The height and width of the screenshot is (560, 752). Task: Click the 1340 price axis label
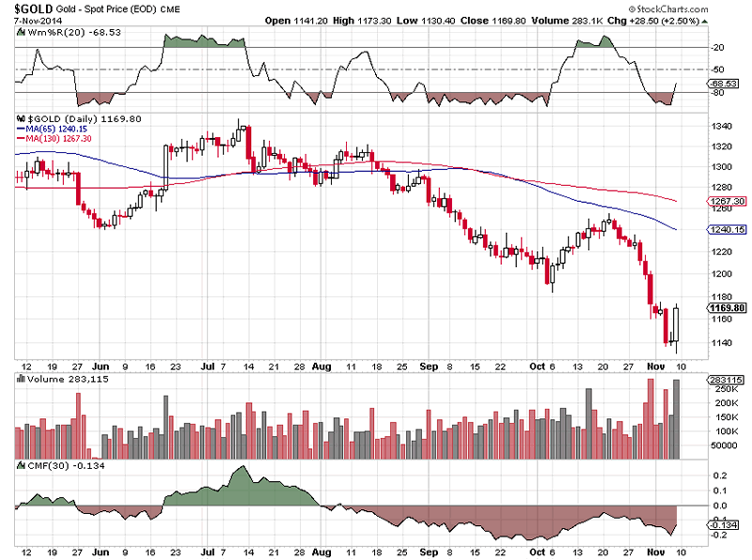pyautogui.click(x=722, y=126)
